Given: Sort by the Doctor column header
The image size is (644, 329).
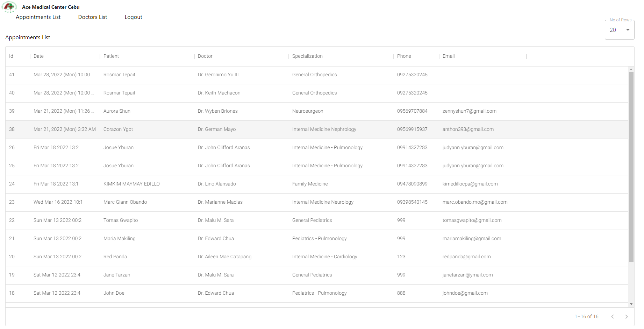Looking at the screenshot, I should tap(205, 56).
